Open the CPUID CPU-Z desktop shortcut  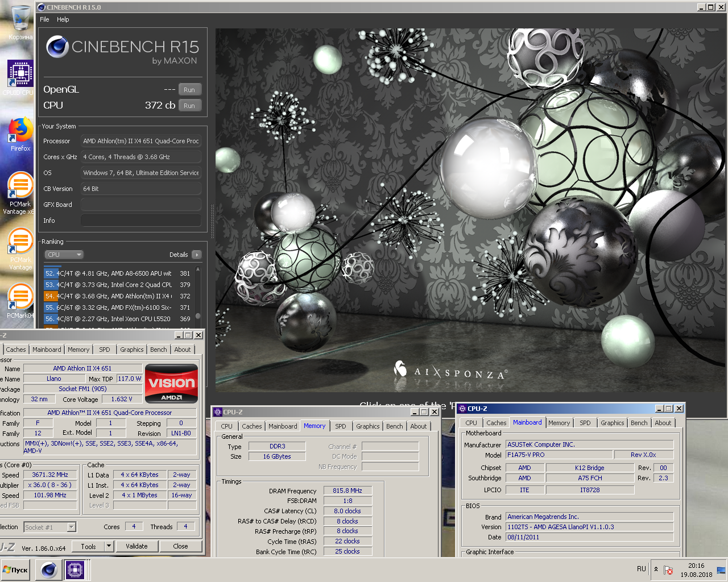coord(20,78)
